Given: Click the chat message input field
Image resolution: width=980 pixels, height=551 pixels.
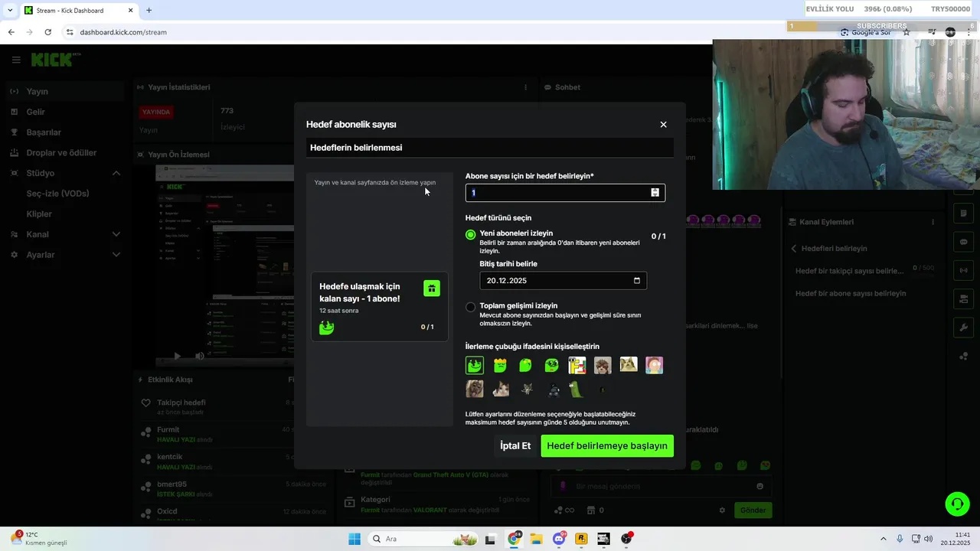Looking at the screenshot, I should click(662, 486).
